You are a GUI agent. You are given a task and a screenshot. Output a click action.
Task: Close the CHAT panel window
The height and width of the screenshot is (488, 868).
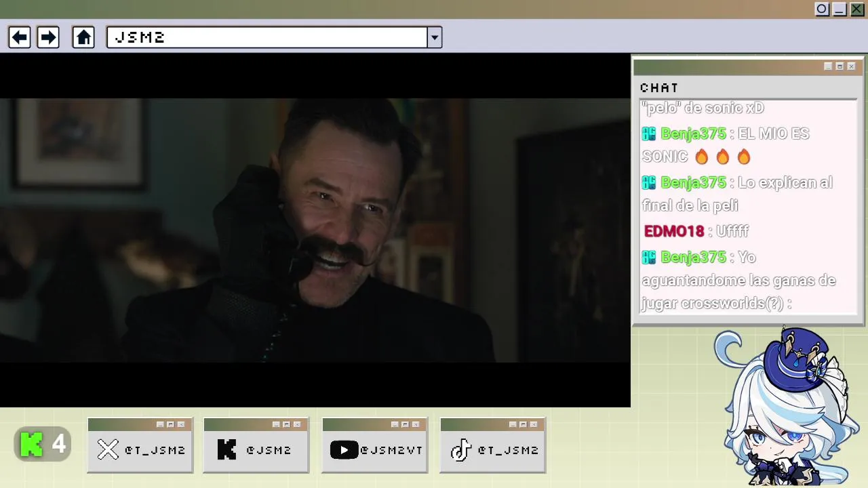click(851, 66)
